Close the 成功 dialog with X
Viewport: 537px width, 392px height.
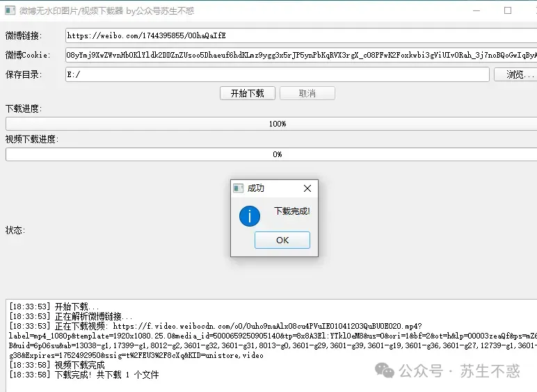(307, 188)
